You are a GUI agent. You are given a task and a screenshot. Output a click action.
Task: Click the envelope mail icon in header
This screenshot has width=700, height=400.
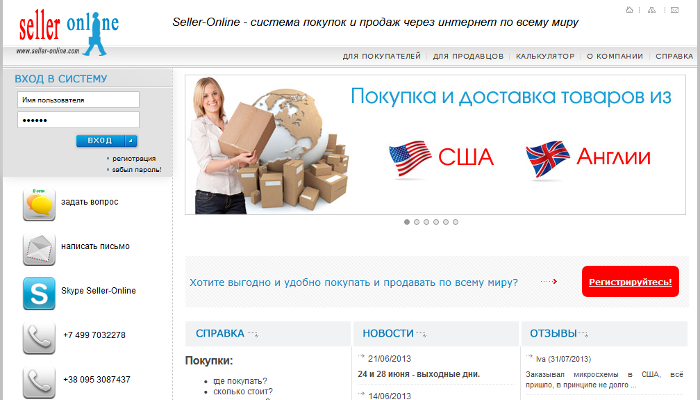(x=675, y=10)
